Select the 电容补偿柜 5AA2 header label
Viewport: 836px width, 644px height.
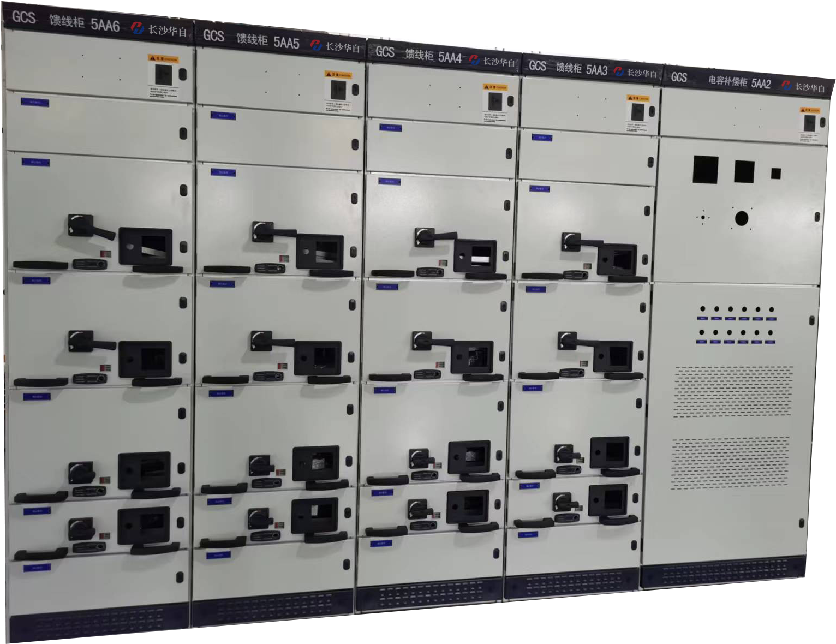739,82
